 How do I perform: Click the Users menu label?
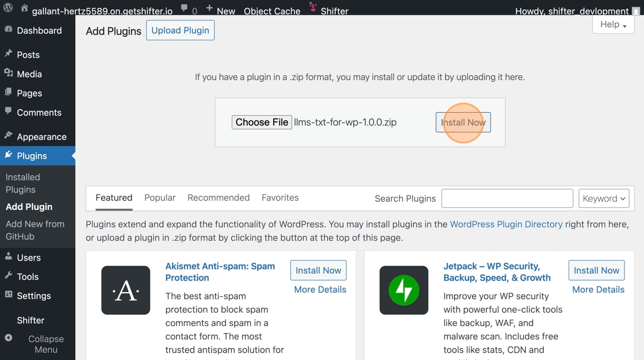29,258
